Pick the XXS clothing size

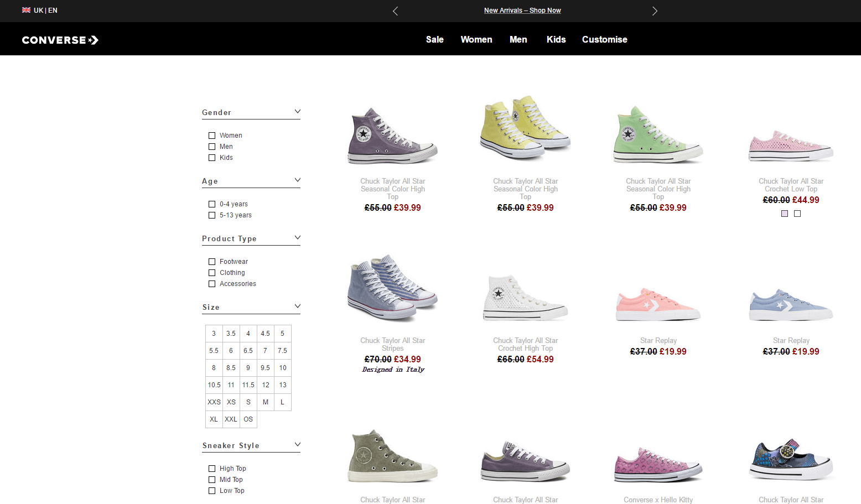point(214,402)
